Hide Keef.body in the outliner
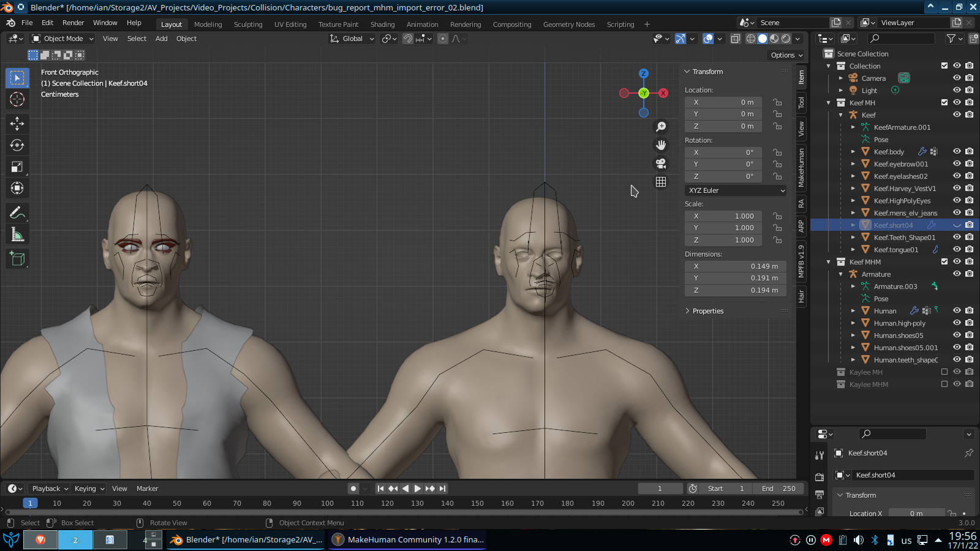The height and width of the screenshot is (551, 980). click(x=956, y=151)
